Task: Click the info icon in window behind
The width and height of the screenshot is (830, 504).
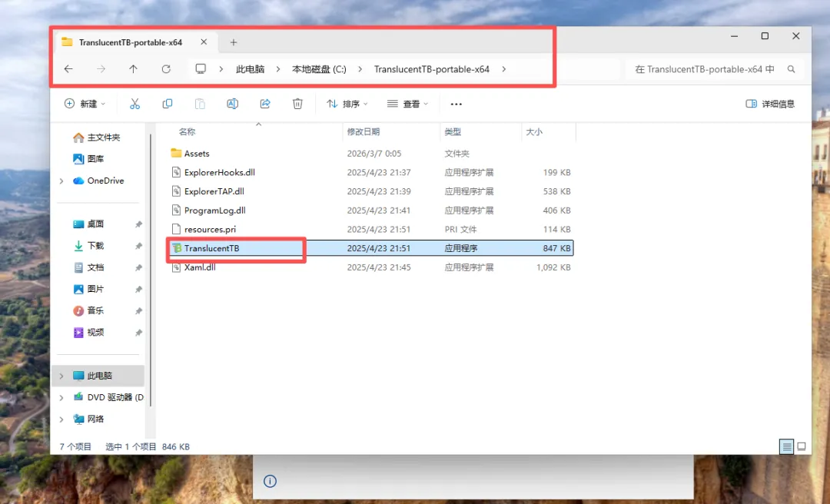Action: pyautogui.click(x=270, y=481)
